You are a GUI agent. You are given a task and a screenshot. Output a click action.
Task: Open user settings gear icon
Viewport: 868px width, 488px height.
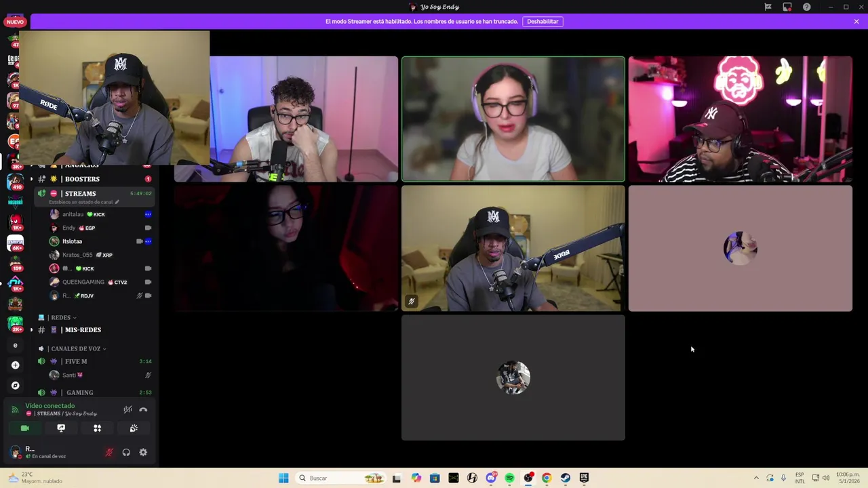[143, 452]
